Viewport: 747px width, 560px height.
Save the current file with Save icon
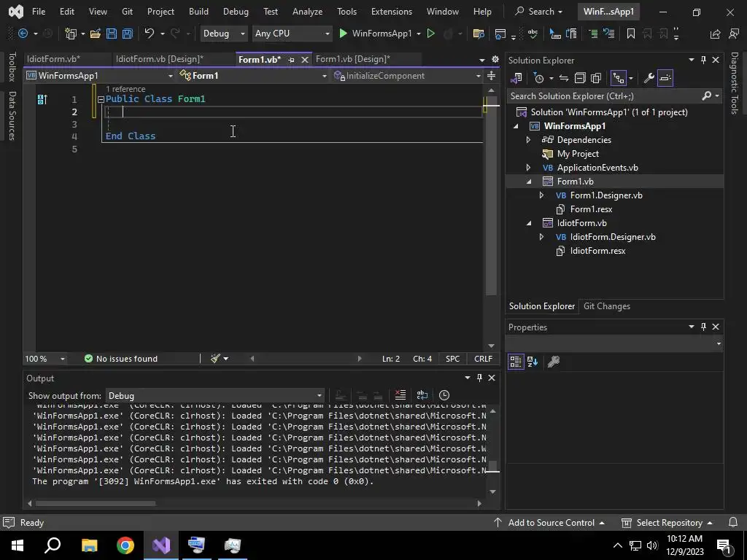[x=112, y=34]
